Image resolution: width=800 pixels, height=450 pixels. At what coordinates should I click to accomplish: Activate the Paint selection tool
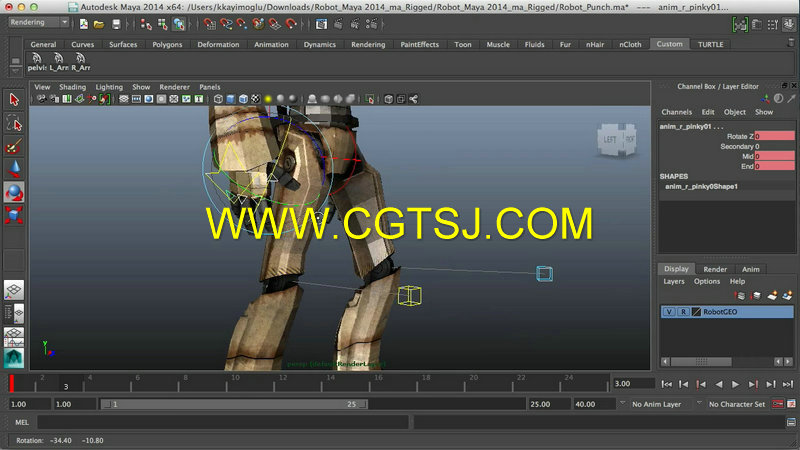14,147
